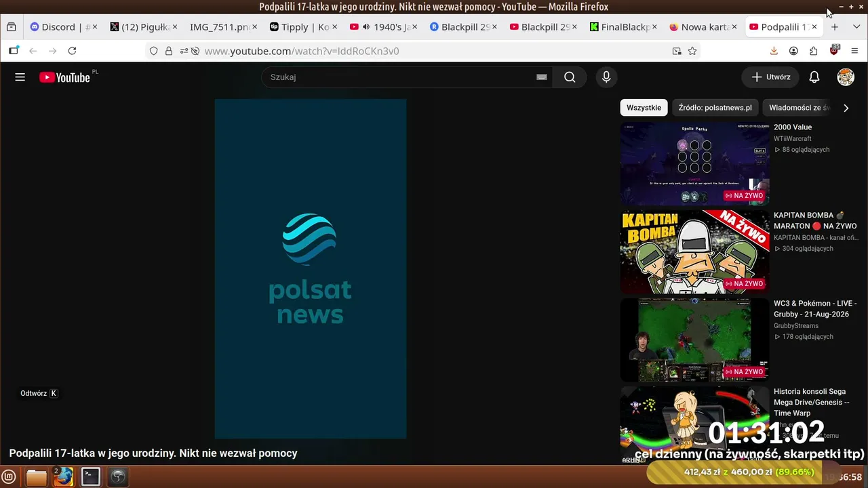The height and width of the screenshot is (488, 868).
Task: Open the file manager from the taskbar
Action: [x=36, y=477]
